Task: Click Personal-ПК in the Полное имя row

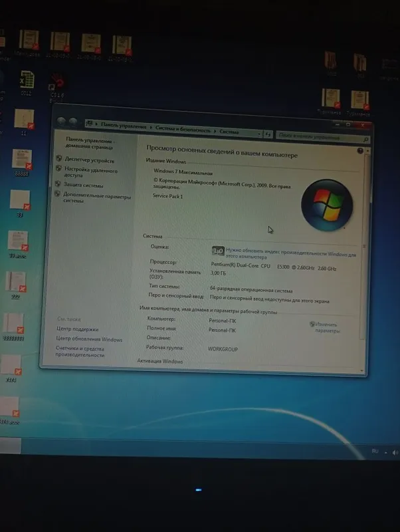Action: coord(222,330)
